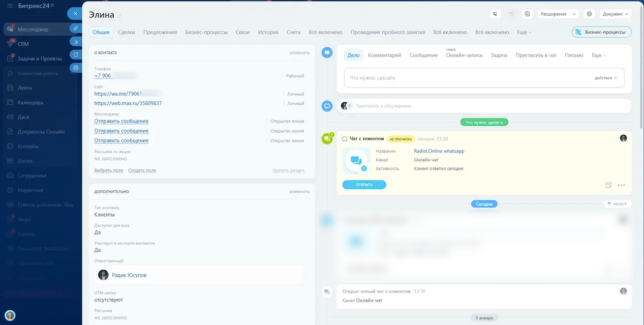Click the 'Фильтр' timeline button
This screenshot has height=325, width=644.
click(617, 204)
